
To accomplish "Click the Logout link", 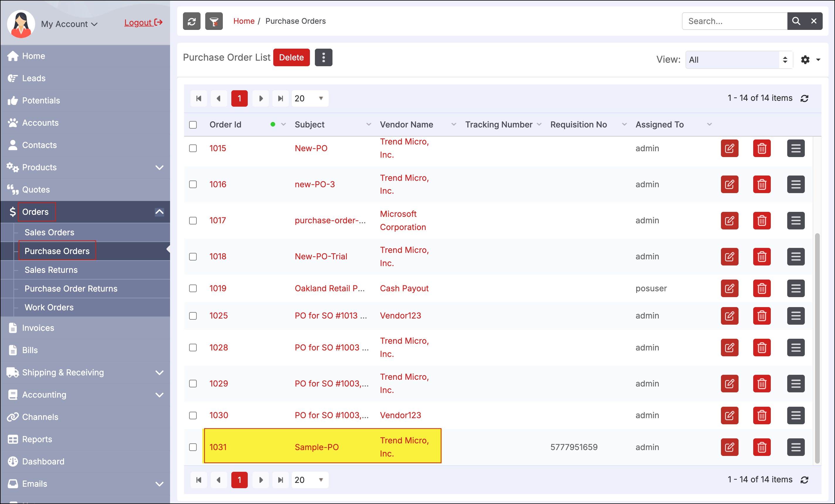I will coord(143,23).
